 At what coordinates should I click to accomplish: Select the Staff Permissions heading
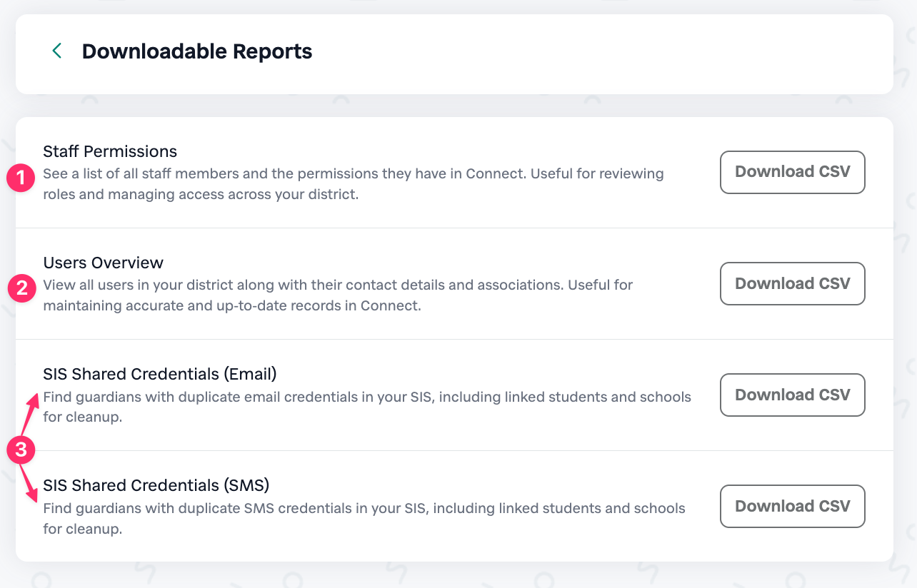point(110,151)
